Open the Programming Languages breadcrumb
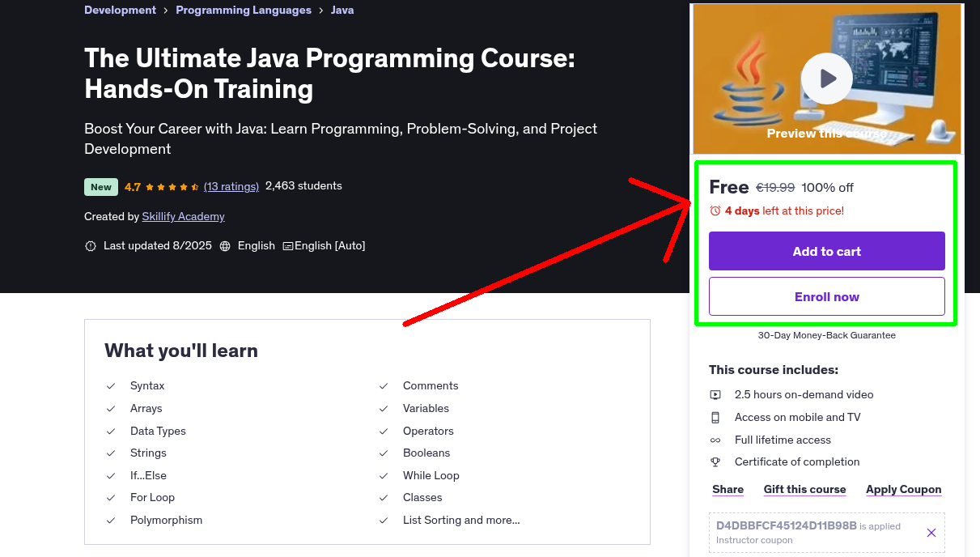Viewport: 980px width, 557px height. [x=244, y=11]
